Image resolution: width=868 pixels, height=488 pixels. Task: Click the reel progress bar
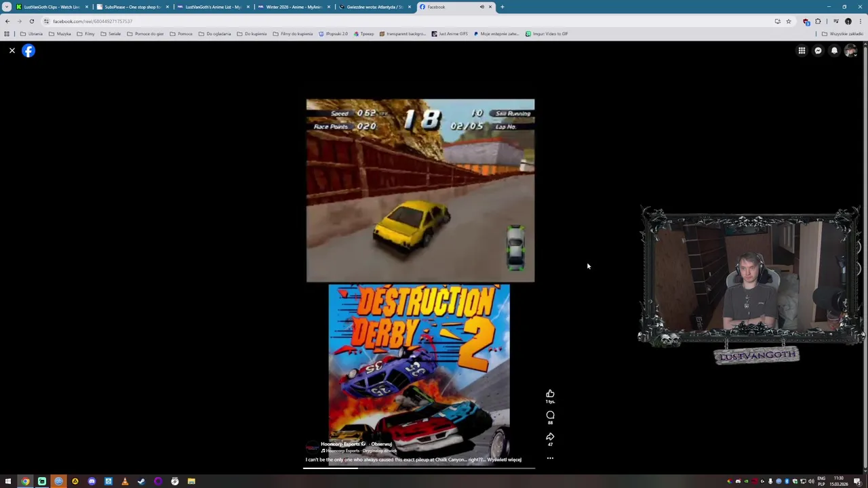pyautogui.click(x=420, y=468)
